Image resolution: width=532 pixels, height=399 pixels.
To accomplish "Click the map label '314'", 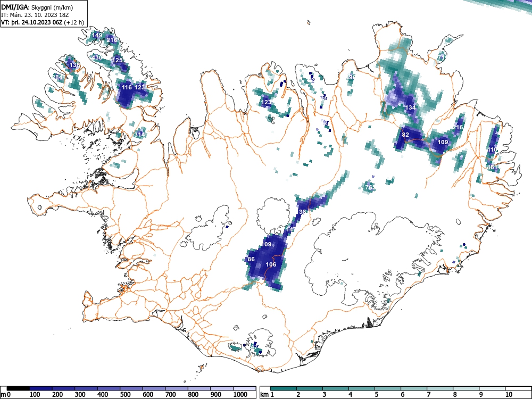I will (139, 135).
